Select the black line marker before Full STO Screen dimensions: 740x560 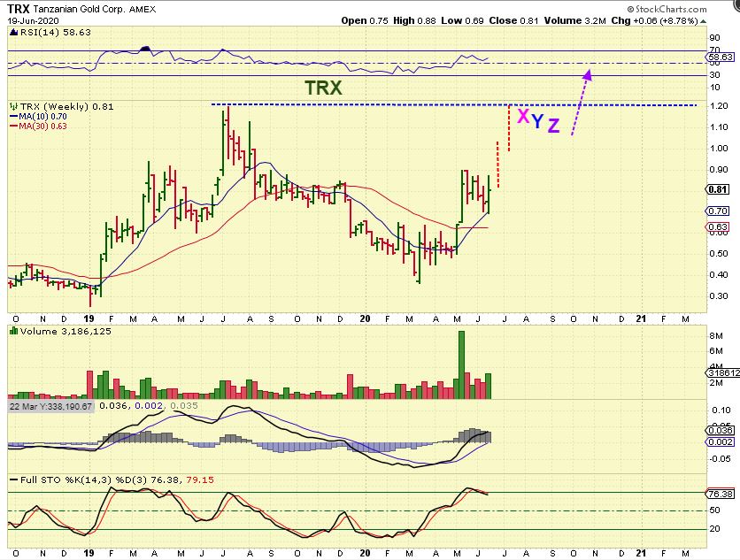[x=14, y=480]
